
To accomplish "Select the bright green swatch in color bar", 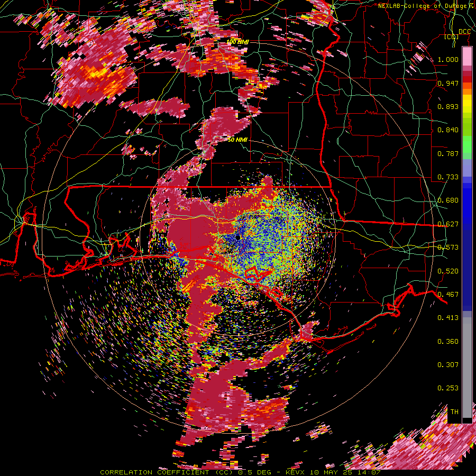I will pyautogui.click(x=467, y=144).
